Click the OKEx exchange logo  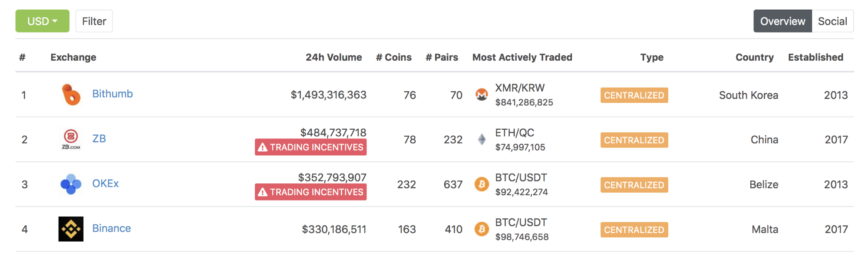71,184
